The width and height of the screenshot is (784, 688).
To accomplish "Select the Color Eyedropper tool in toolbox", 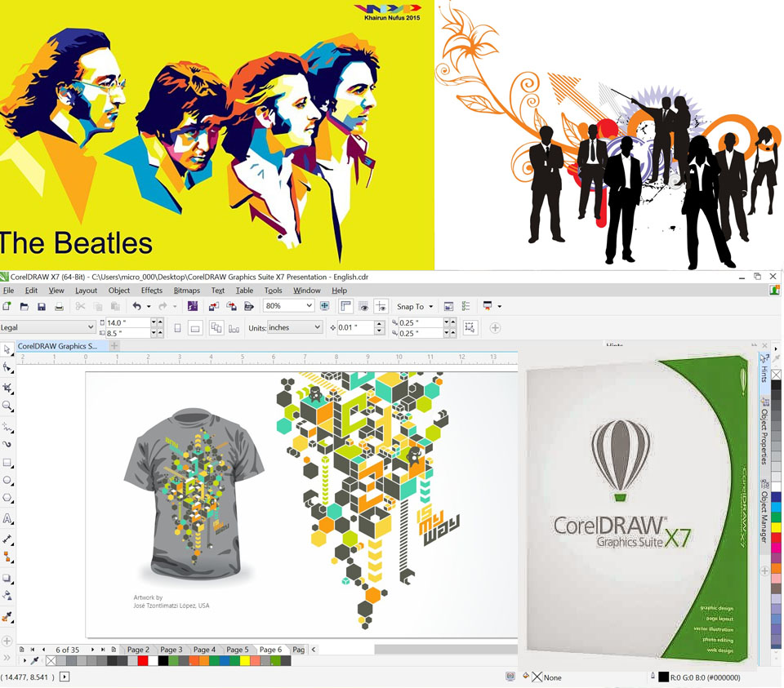I will point(7,617).
